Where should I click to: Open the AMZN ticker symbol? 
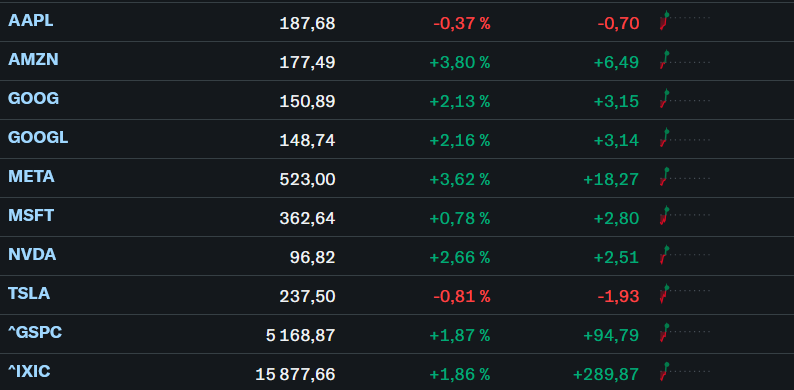tap(33, 60)
